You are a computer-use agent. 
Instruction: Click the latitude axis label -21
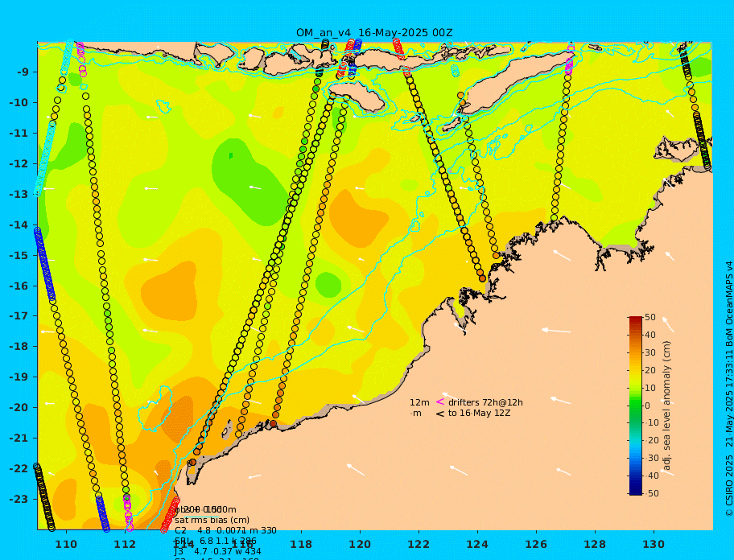point(19,439)
